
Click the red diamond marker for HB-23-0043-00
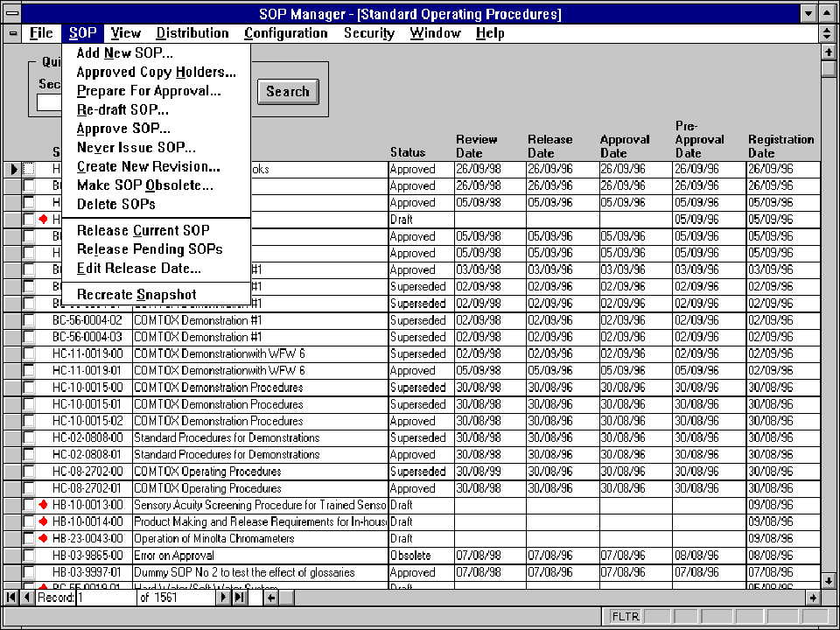[x=44, y=538]
